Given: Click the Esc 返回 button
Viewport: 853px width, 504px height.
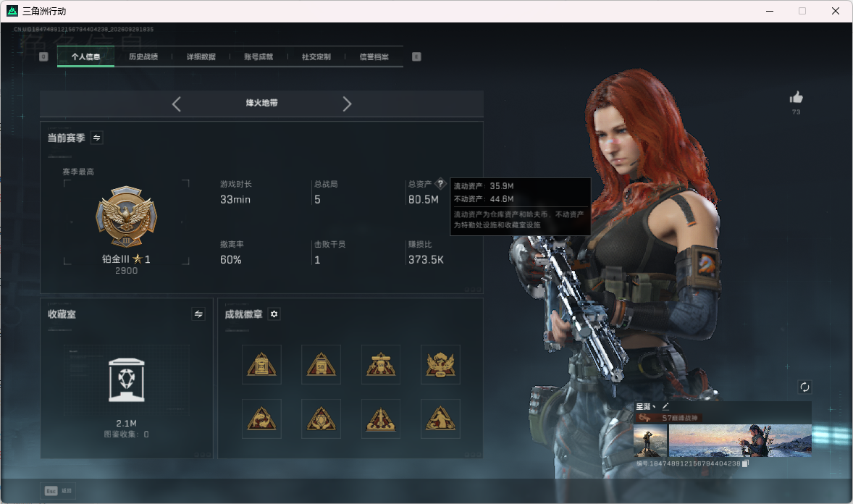Looking at the screenshot, I should coord(58,491).
